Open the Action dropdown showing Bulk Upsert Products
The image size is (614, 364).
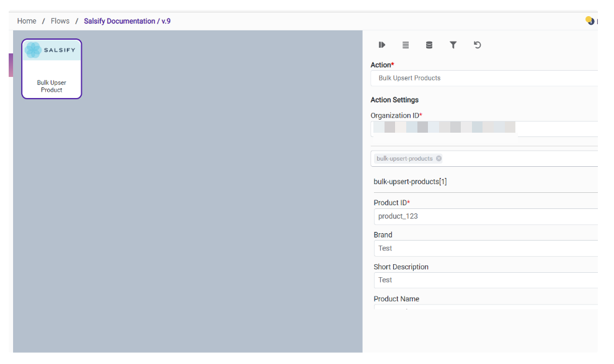coord(484,78)
